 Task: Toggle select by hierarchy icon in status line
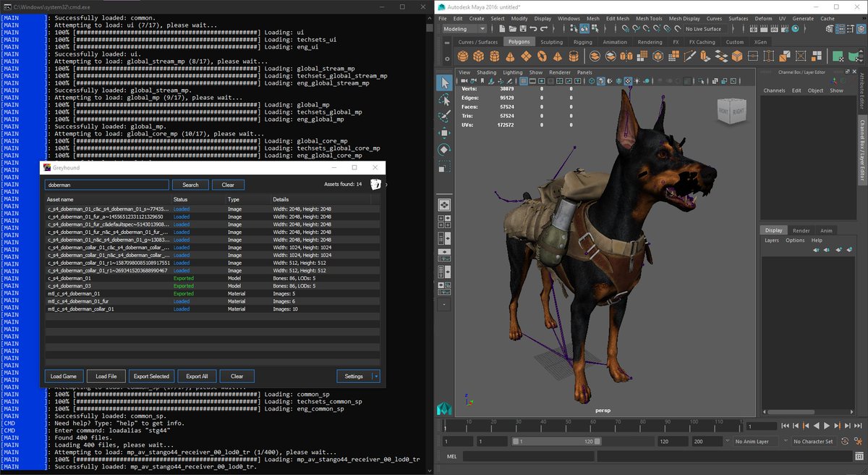574,29
